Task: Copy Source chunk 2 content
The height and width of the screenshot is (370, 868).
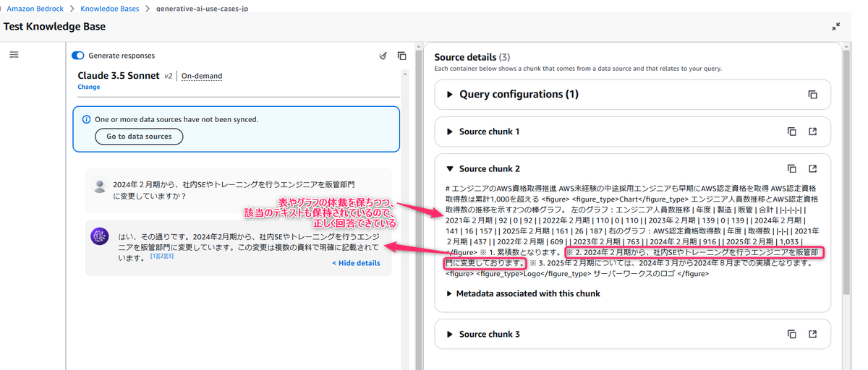Action: [x=792, y=169]
